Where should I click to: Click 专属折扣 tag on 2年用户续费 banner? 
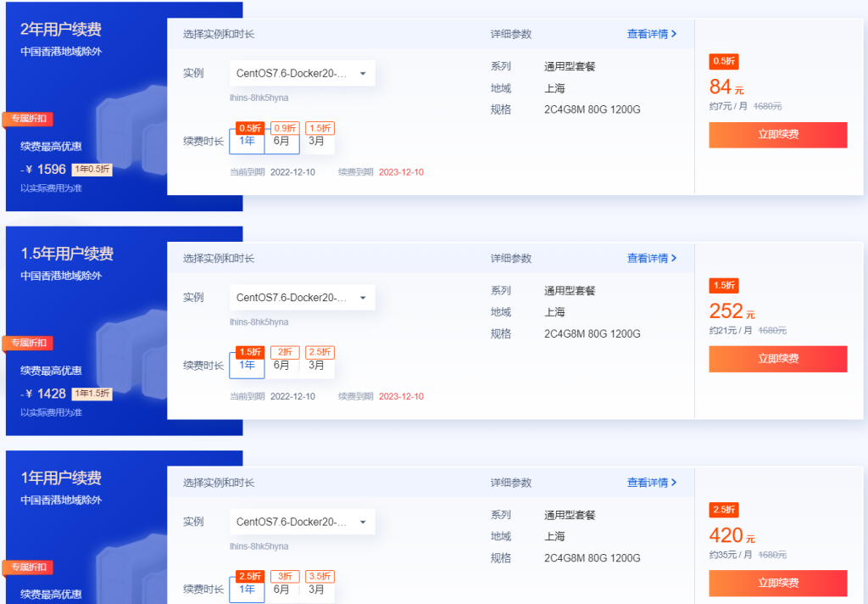(x=28, y=119)
